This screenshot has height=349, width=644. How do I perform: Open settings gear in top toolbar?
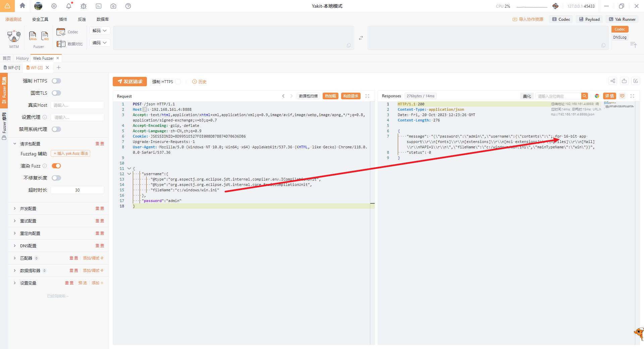pos(54,6)
